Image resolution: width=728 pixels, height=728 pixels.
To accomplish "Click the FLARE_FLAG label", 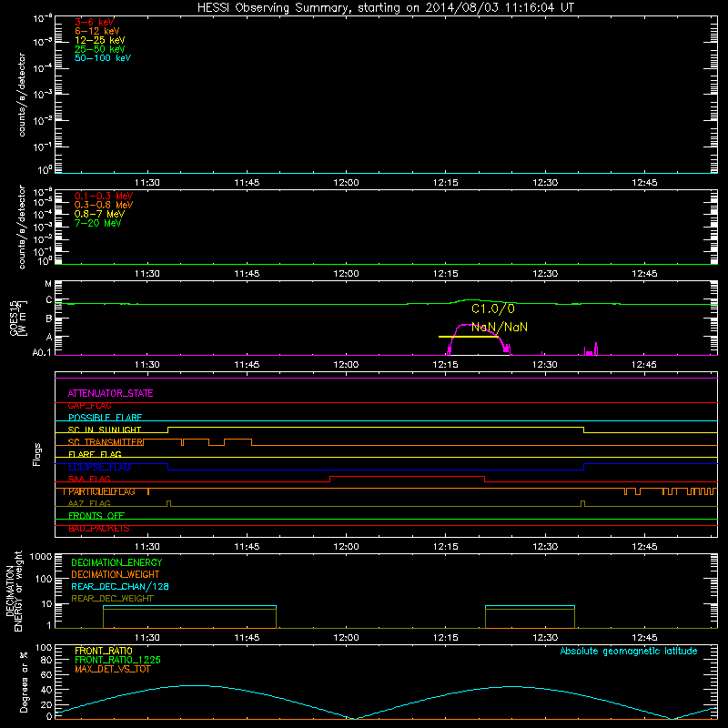I will pyautogui.click(x=95, y=454).
